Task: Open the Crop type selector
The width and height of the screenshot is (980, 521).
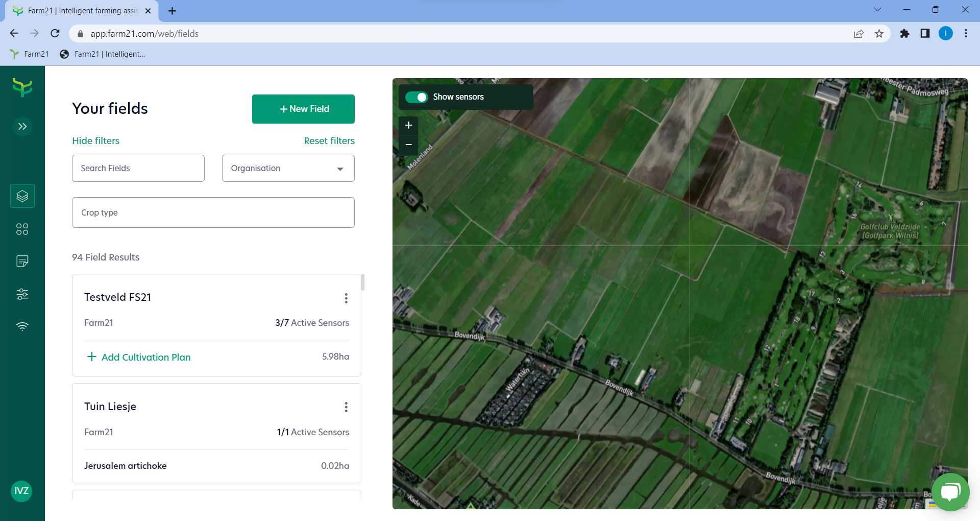Action: tap(213, 212)
